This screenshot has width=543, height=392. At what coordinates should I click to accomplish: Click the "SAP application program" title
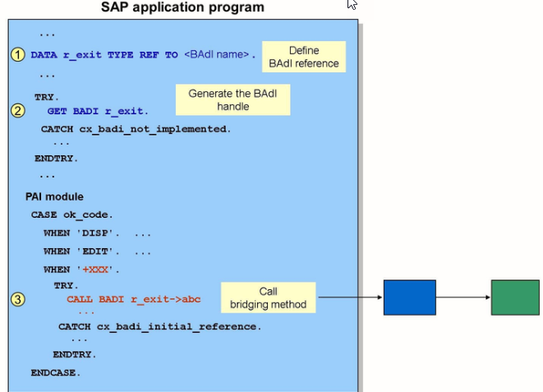pos(182,7)
